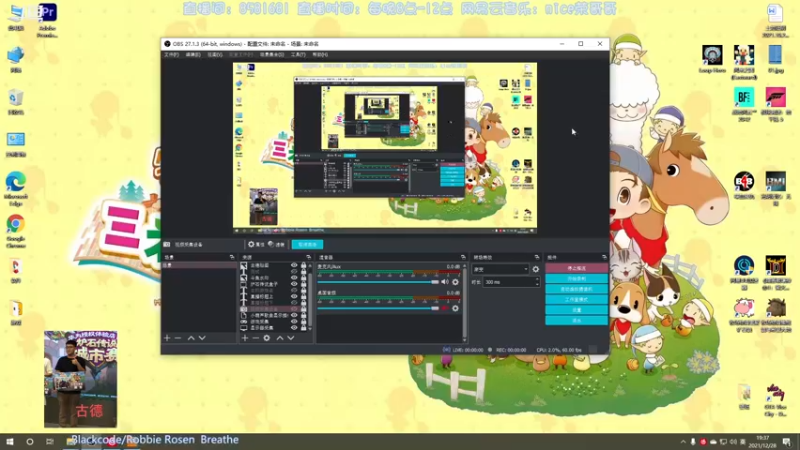Click the 工作室模式 studio mode button
Viewport: 800px width, 450px height.
coord(577,299)
